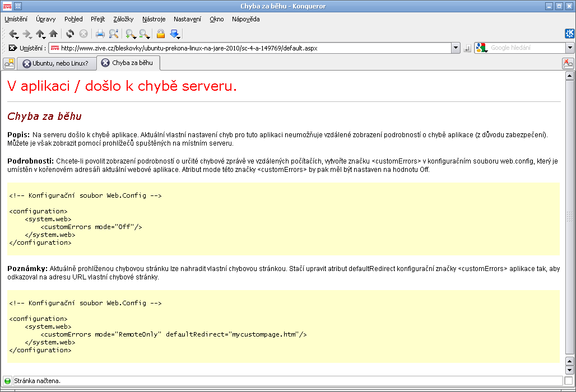Click the 'Popis:' label

18,135
